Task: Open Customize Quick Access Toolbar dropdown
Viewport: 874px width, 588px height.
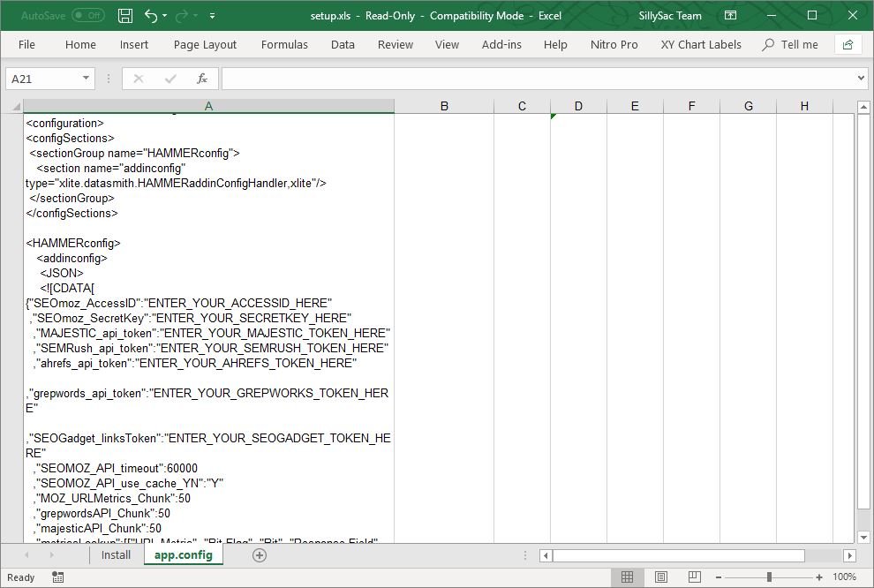Action: (x=213, y=16)
